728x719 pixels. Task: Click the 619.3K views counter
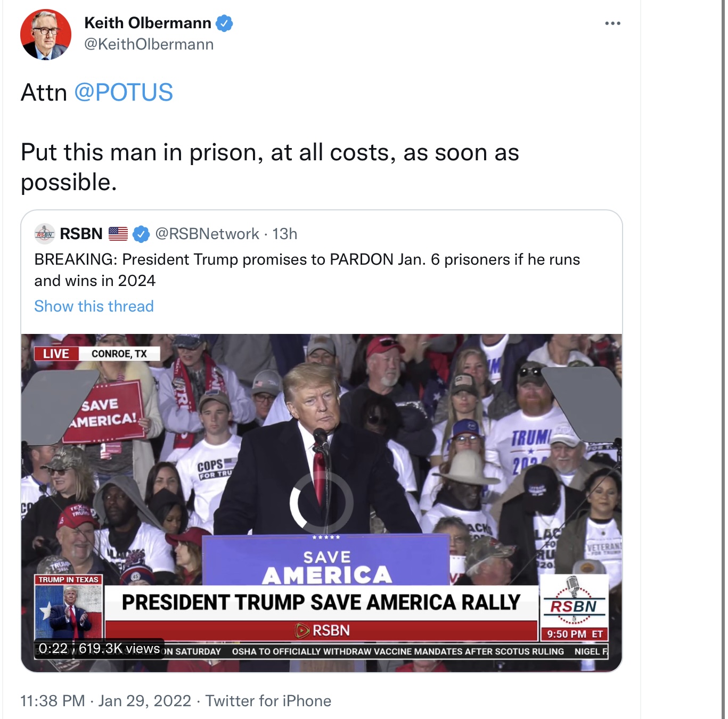pos(119,648)
